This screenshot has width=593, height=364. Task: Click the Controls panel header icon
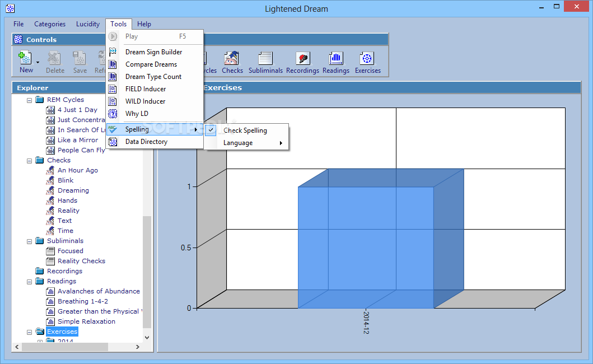pyautogui.click(x=18, y=39)
